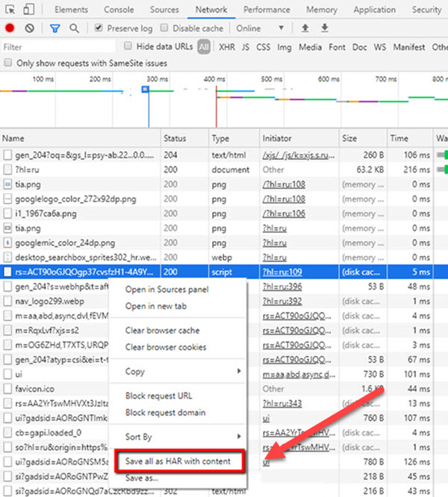Sort by the Type column header

234,138
